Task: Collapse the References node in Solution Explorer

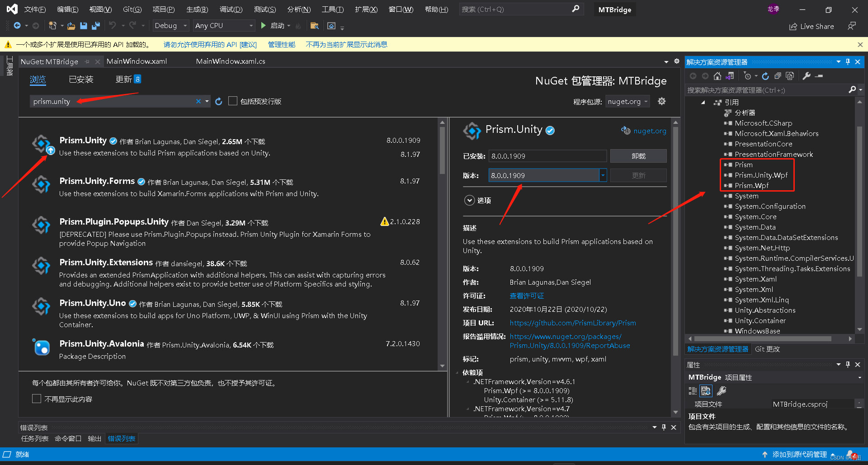Action: click(x=703, y=103)
